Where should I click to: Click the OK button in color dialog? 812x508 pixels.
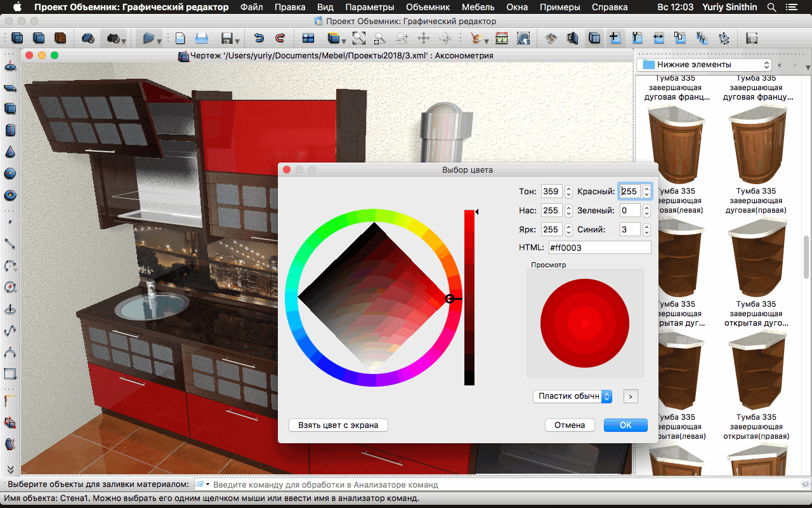pyautogui.click(x=625, y=425)
